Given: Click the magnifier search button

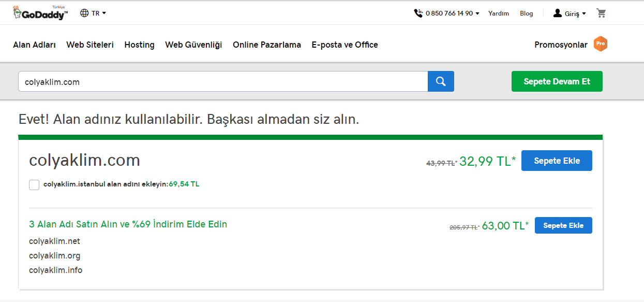Looking at the screenshot, I should point(441,81).
